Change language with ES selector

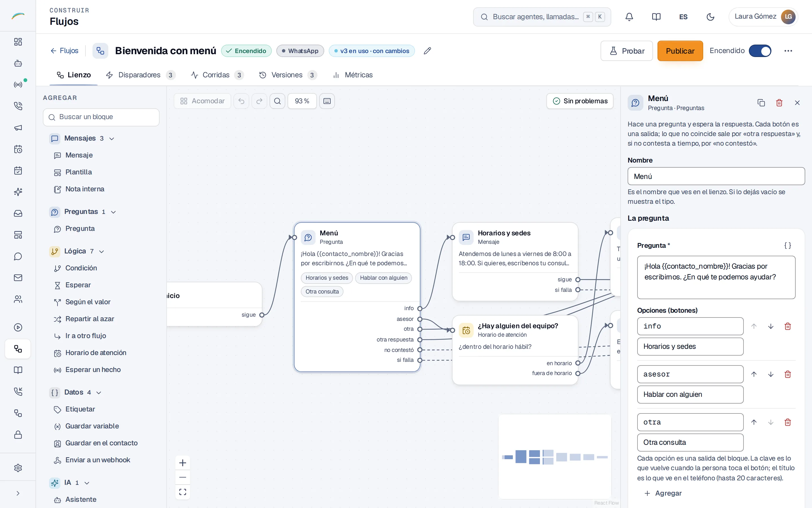tap(683, 17)
